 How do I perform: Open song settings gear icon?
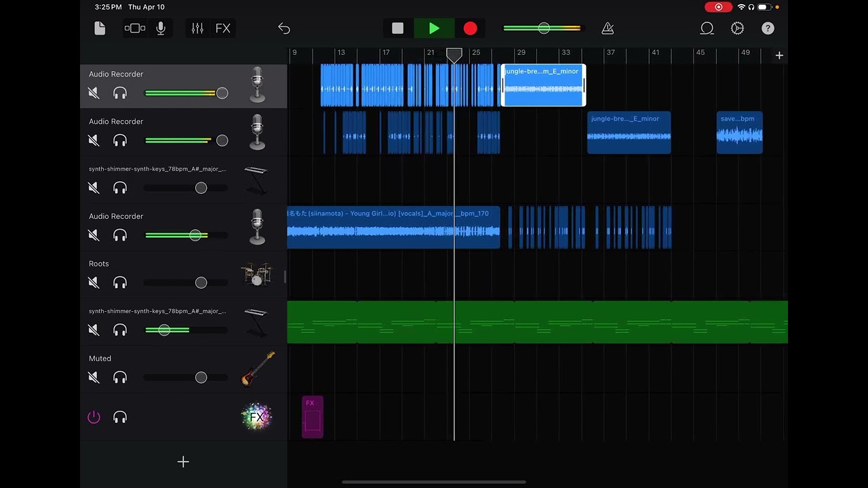(737, 28)
